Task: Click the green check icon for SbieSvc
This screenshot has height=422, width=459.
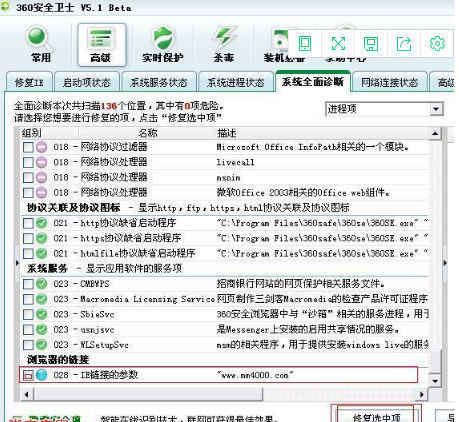Action: point(42,314)
